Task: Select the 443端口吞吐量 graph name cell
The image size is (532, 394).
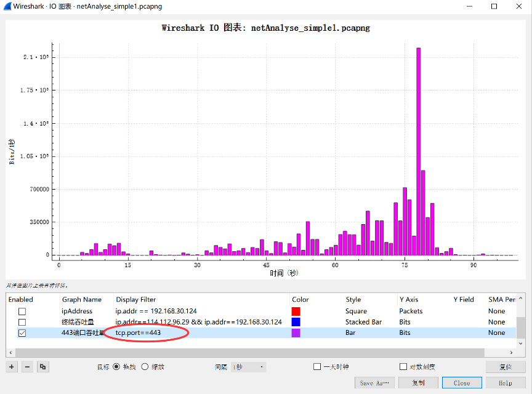Action: pos(83,332)
